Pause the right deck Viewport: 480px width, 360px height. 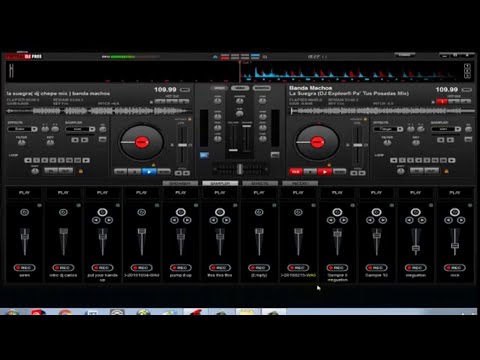click(310, 172)
